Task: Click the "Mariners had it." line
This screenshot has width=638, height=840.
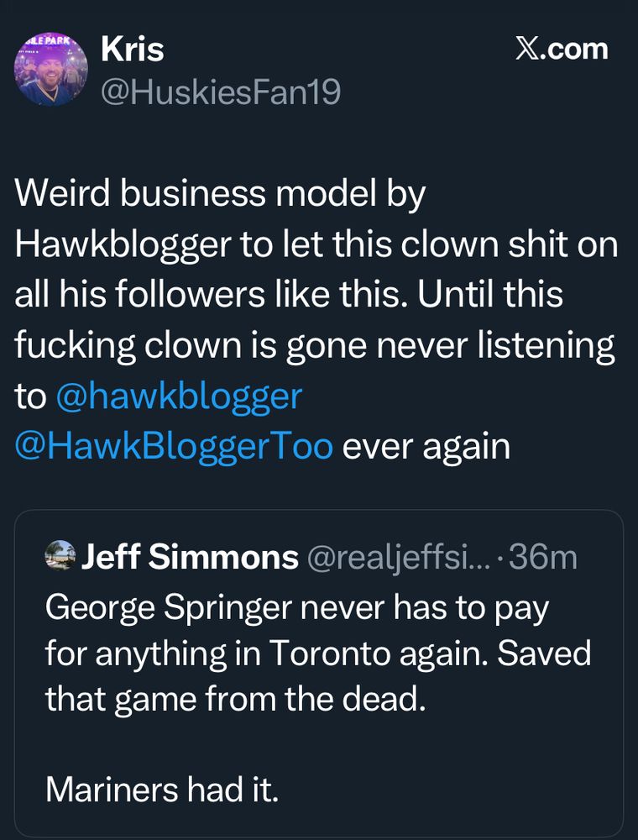Action: [161, 789]
